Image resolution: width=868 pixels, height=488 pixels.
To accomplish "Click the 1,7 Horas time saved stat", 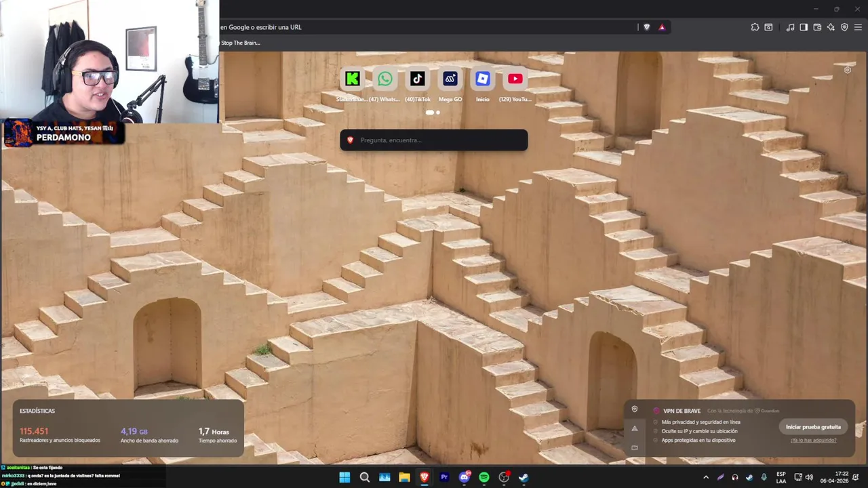I will (214, 431).
